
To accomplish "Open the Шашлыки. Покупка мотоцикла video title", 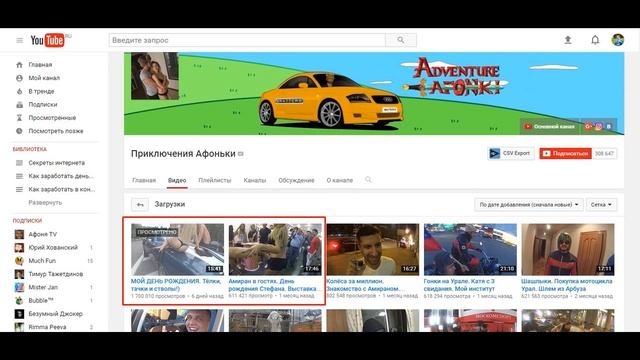I will tap(567, 285).
